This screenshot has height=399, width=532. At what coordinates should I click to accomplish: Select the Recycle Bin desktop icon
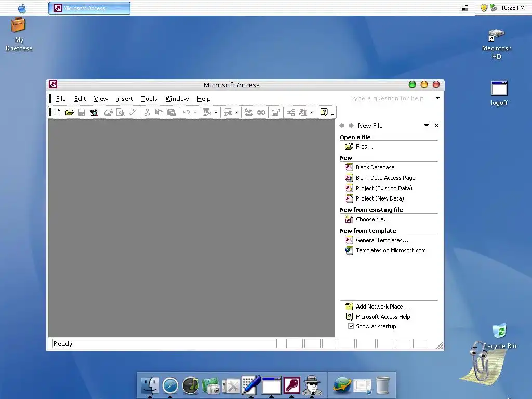point(499,335)
